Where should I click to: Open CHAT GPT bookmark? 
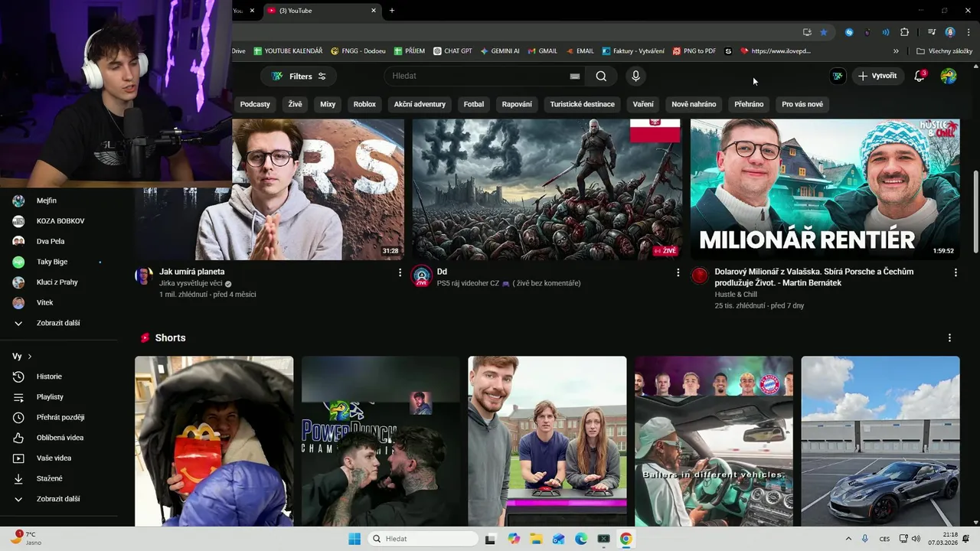click(452, 51)
